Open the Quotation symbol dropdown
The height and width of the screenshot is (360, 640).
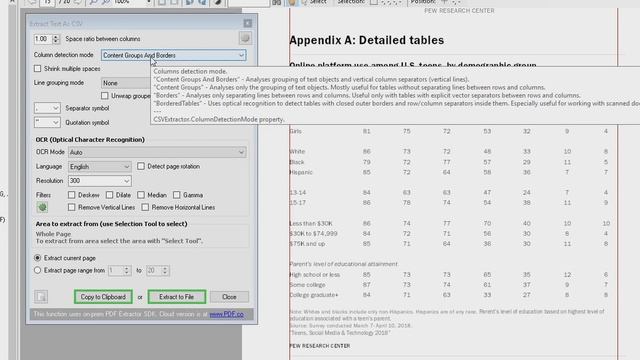coord(47,122)
